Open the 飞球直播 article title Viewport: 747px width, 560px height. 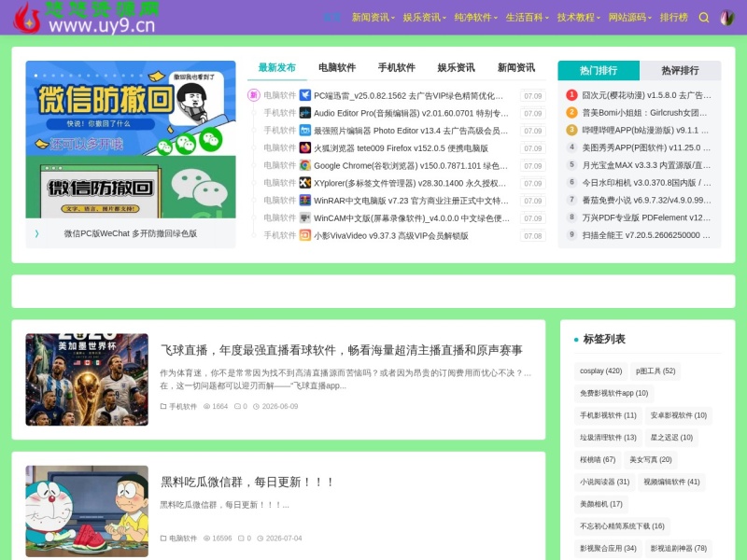pyautogui.click(x=341, y=350)
